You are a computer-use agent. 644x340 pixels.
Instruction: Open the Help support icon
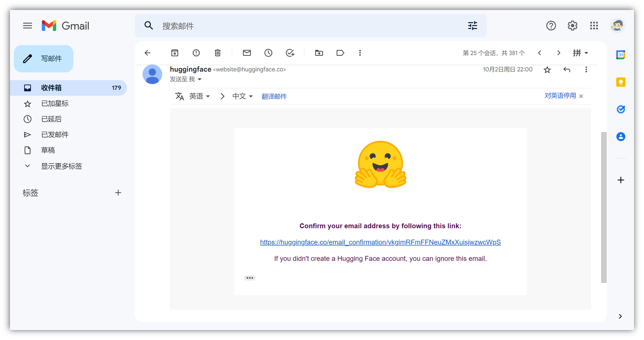(x=551, y=26)
